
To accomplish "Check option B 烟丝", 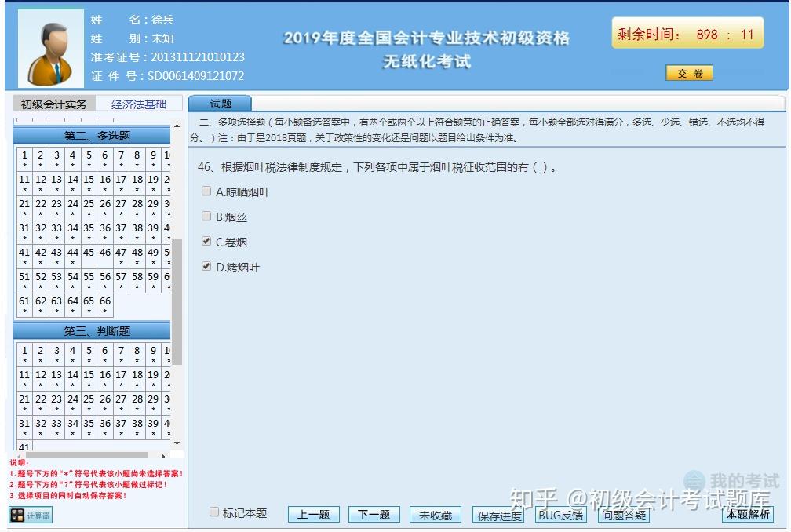I will point(206,217).
